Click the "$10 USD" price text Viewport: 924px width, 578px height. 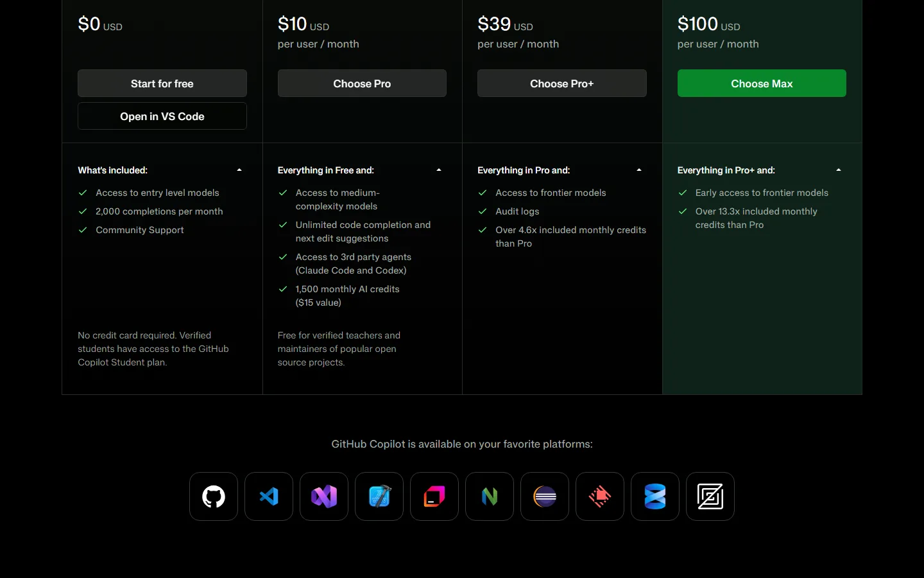pos(304,24)
